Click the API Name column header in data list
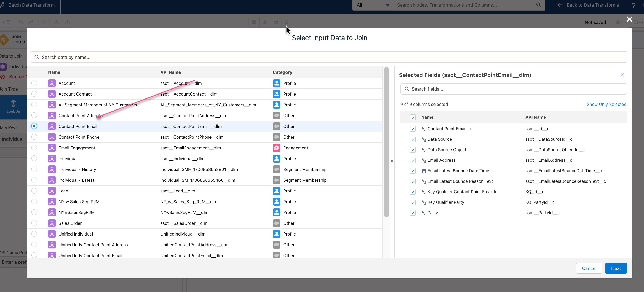 [x=171, y=72]
